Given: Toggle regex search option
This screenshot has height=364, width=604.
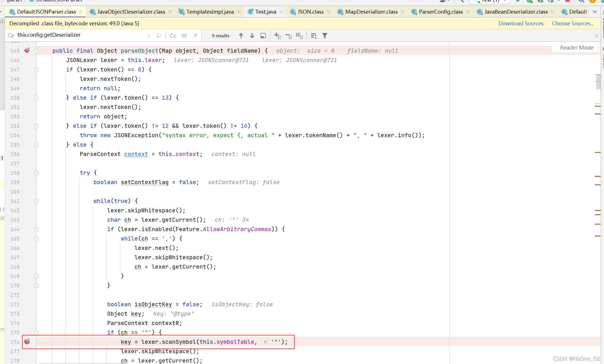Looking at the screenshot, I should tap(195, 36).
